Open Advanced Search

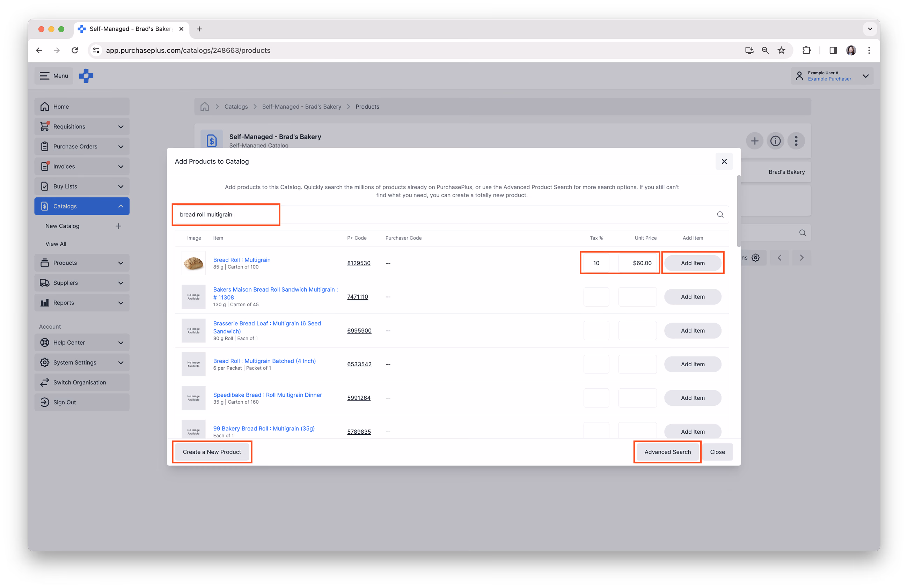(x=667, y=452)
